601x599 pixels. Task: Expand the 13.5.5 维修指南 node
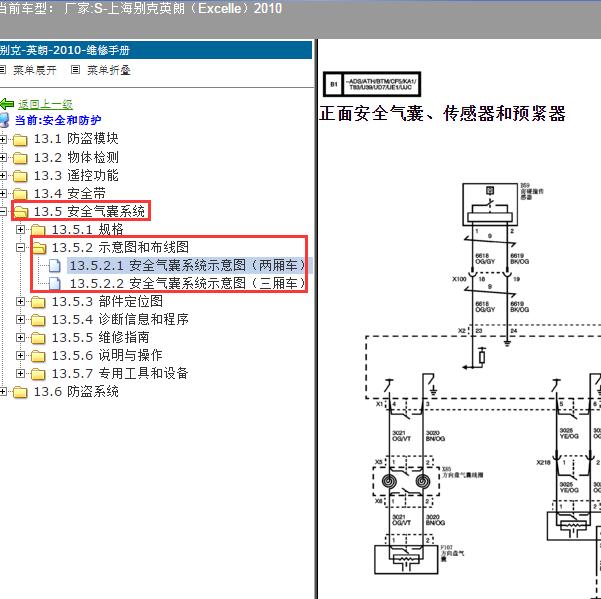coord(20,338)
